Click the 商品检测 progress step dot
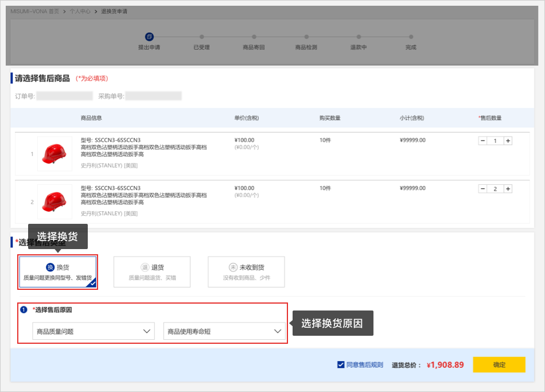The height and width of the screenshot is (392, 545). [306, 37]
